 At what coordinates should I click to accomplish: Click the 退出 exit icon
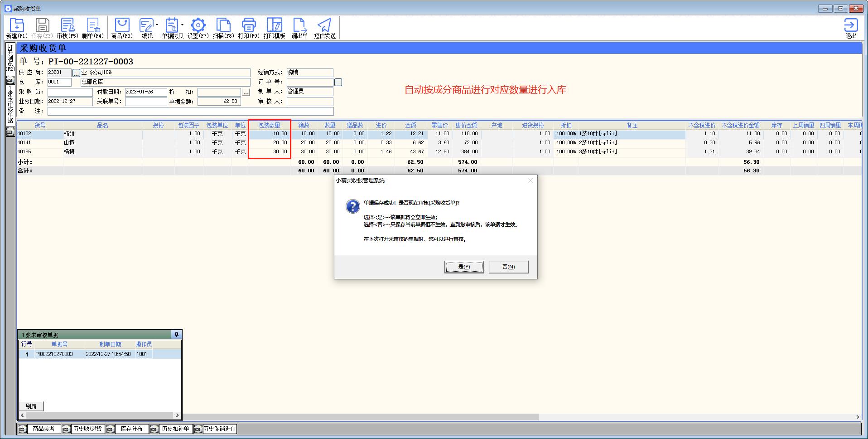(851, 28)
